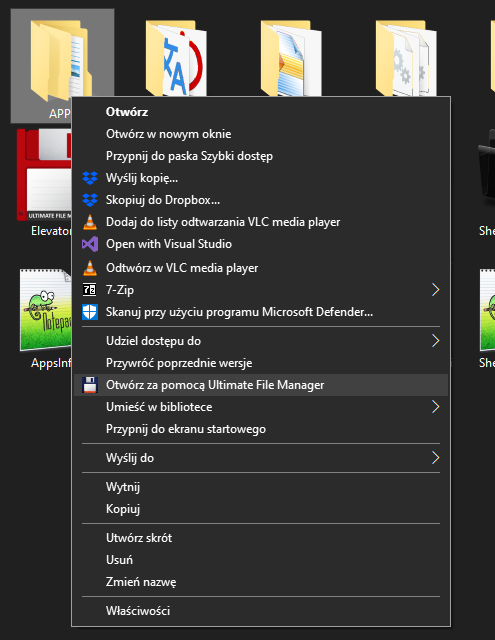Image resolution: width=495 pixels, height=640 pixels.
Task: Expand the 7-Zip submenu arrow
Action: [x=435, y=290]
